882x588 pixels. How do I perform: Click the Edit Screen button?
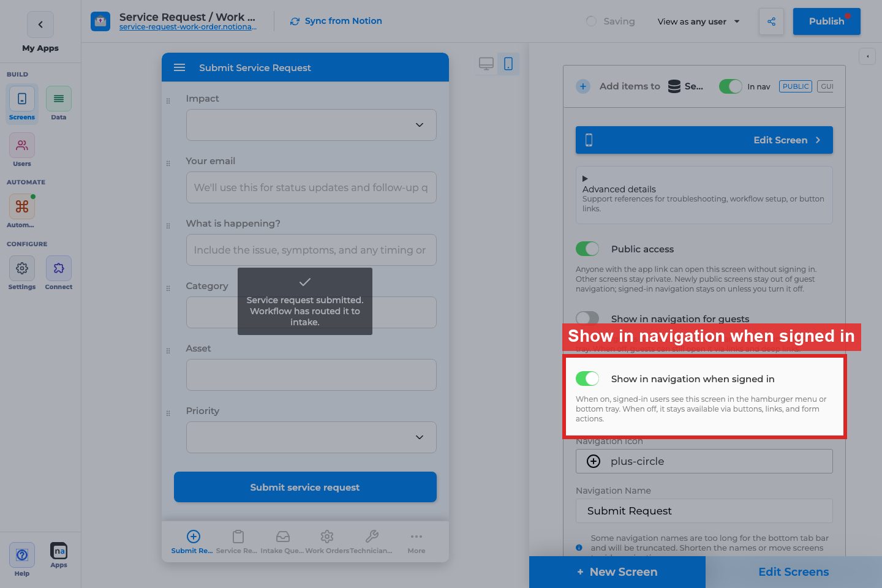tap(704, 140)
